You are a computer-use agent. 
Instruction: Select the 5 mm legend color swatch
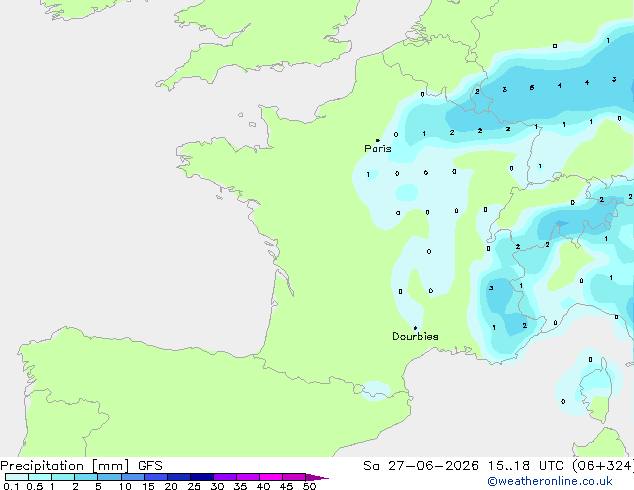coord(109,477)
